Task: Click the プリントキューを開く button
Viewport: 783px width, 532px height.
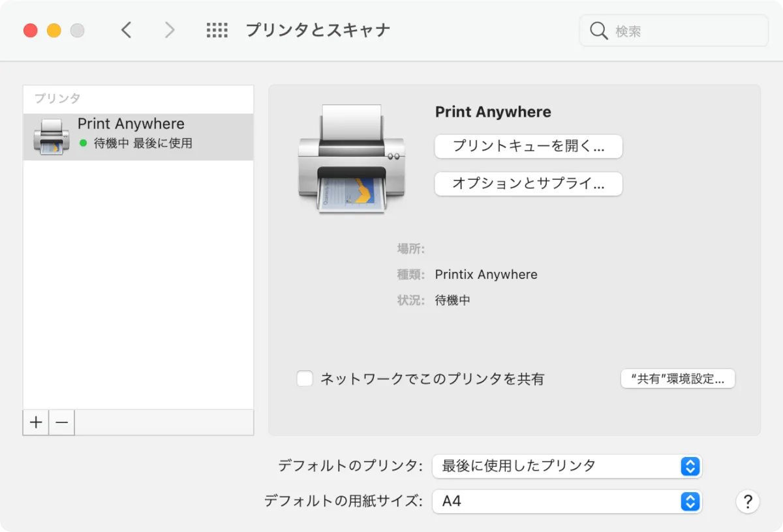Action: tap(529, 147)
